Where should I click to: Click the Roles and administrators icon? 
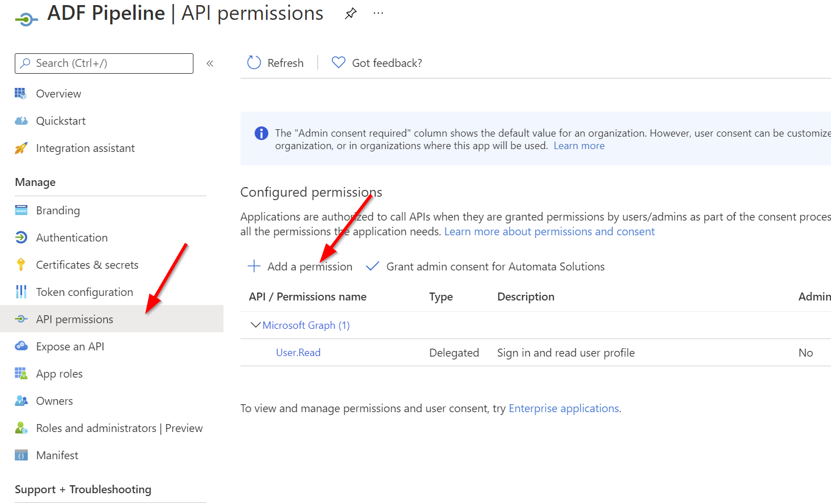[x=21, y=428]
